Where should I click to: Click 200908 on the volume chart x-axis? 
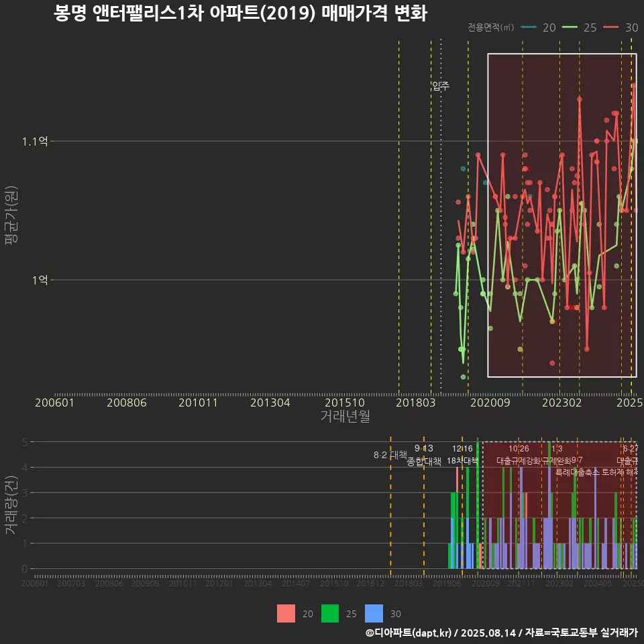click(x=145, y=583)
